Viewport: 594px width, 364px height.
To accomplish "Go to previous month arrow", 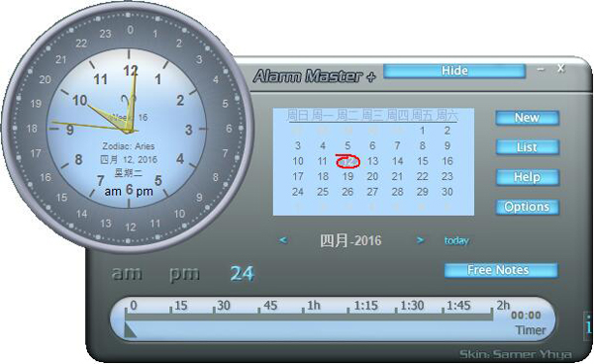I will coord(283,240).
